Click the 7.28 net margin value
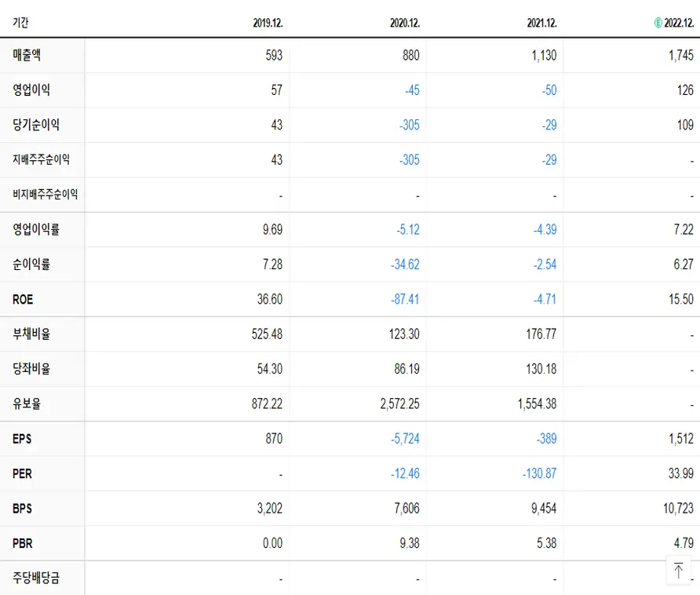Viewport: 700px width, 595px height. (273, 264)
